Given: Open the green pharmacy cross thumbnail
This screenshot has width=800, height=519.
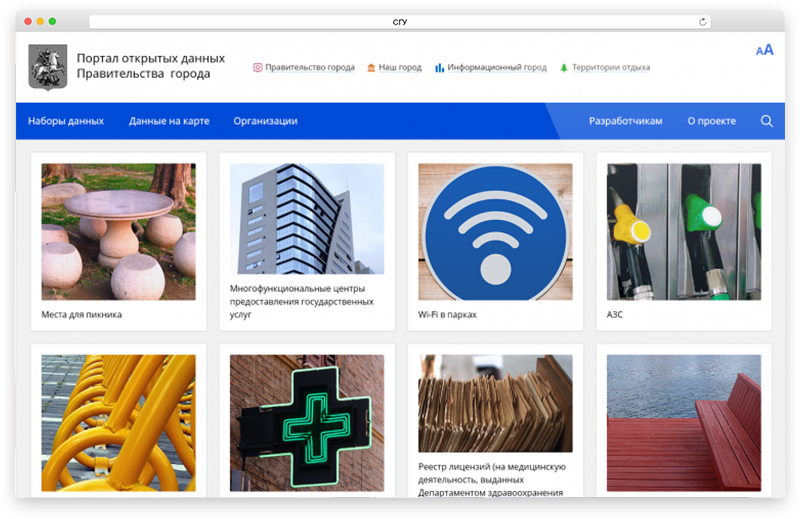Looking at the screenshot, I should [x=307, y=423].
